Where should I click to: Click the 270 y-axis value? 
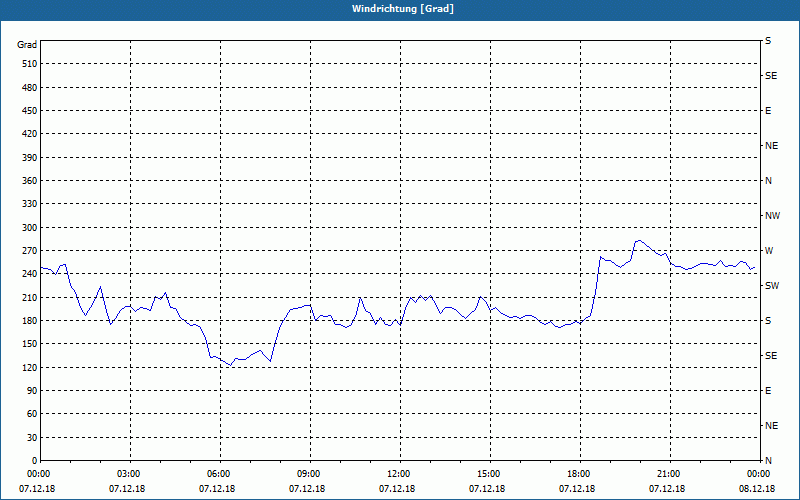(30, 251)
